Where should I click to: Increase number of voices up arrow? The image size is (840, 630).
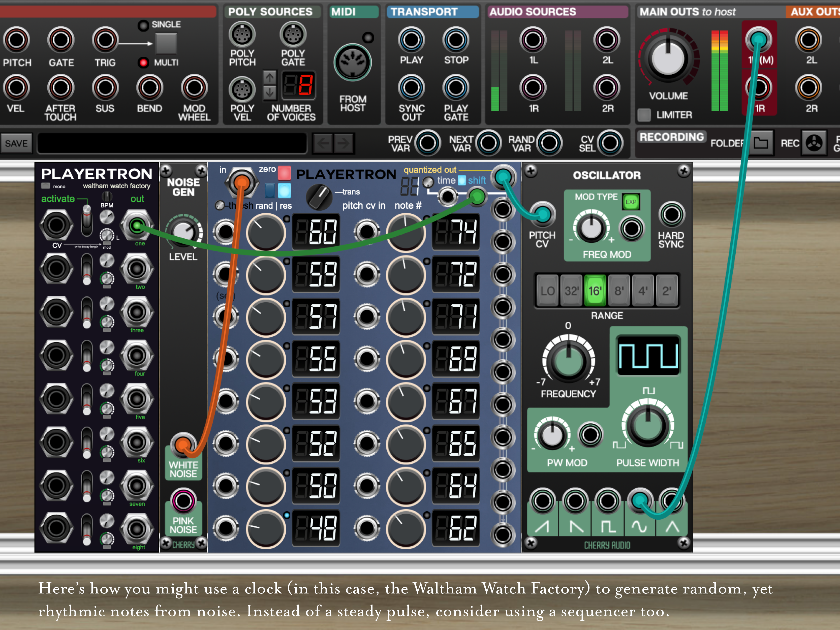tap(270, 78)
